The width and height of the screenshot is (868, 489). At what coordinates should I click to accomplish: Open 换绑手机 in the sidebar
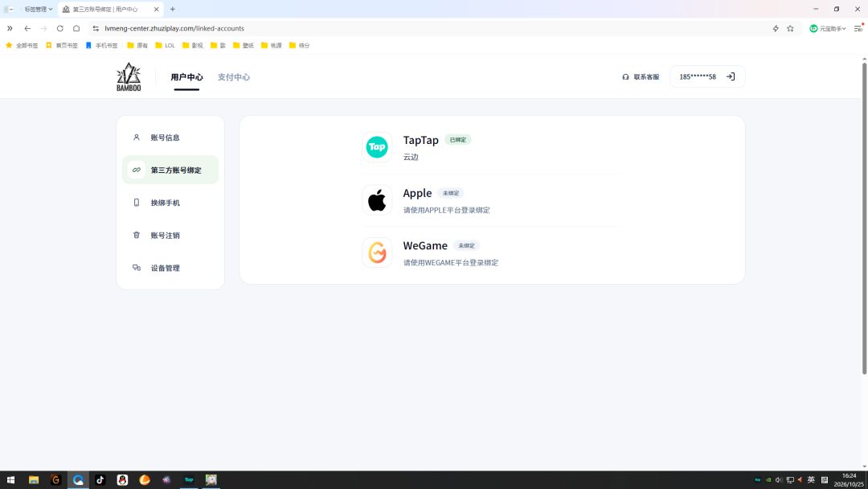tap(170, 203)
